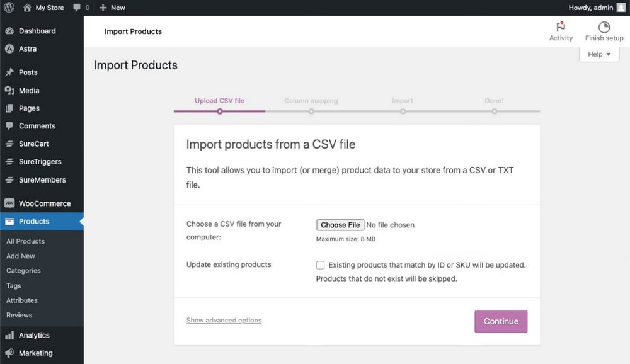Image resolution: width=630 pixels, height=364 pixels.
Task: Click the Import products from a CSV file heading
Action: coord(270,144)
